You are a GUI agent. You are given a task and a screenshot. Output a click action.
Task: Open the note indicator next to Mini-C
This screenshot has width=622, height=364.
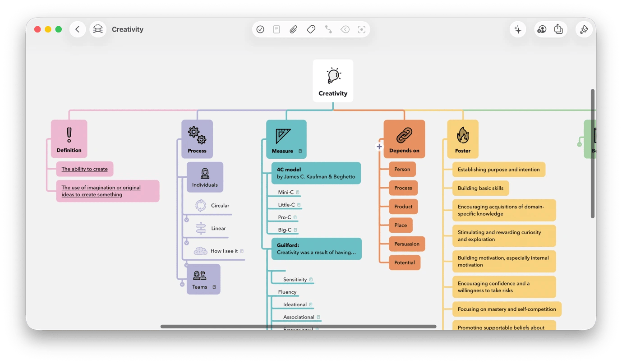[298, 192]
